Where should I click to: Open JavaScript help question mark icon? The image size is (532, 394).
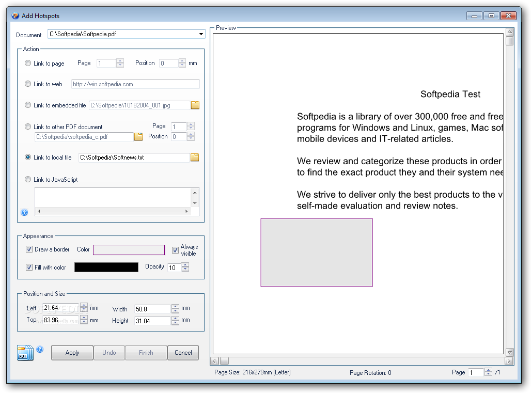click(24, 212)
